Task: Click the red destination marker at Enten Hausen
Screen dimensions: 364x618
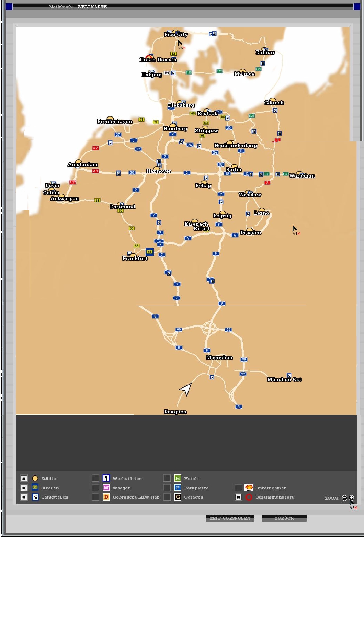Action: [x=149, y=57]
